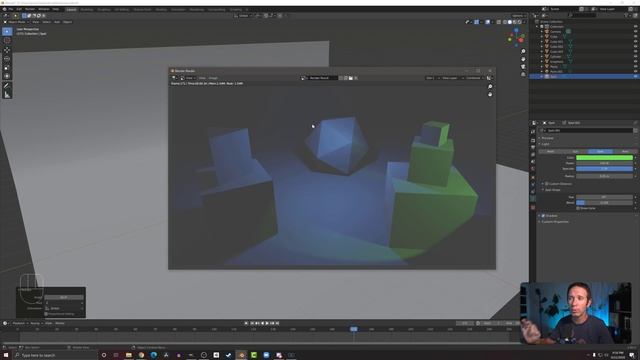
Task: Toggle the Shadow checkbox
Action: [543, 216]
